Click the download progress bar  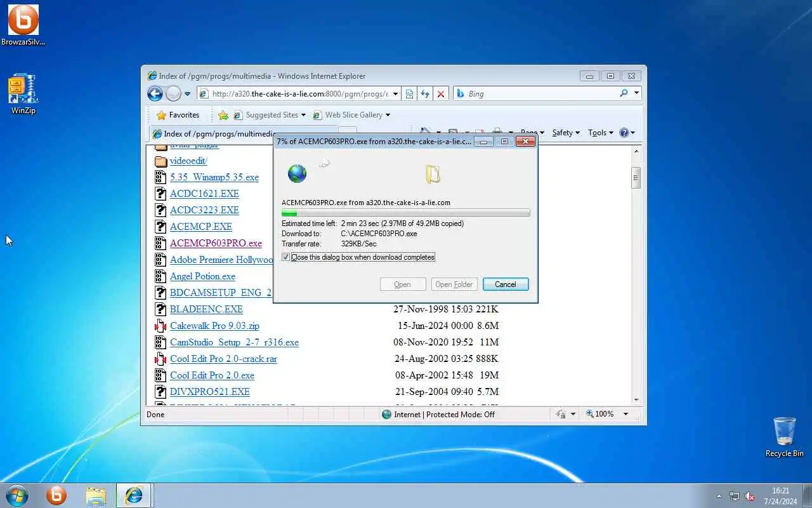pos(406,213)
